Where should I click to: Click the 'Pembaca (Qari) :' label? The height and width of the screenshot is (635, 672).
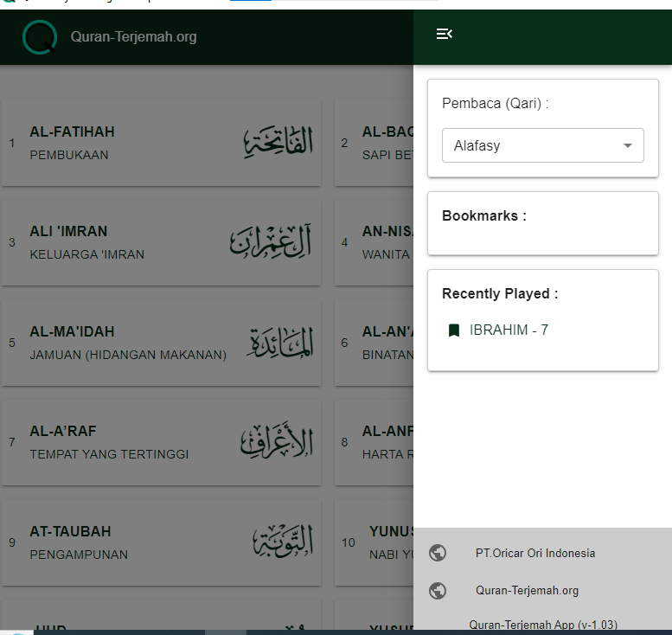click(495, 103)
